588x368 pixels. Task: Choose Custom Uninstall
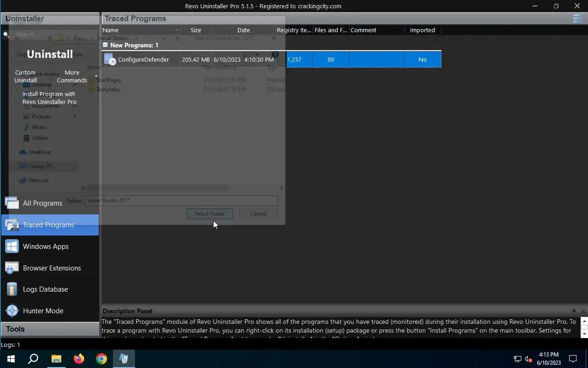[x=25, y=76]
